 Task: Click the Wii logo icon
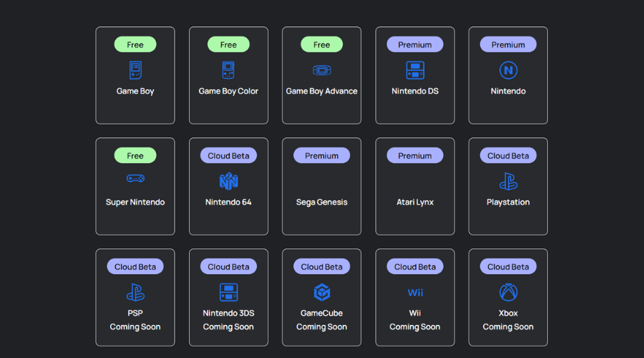tap(415, 293)
